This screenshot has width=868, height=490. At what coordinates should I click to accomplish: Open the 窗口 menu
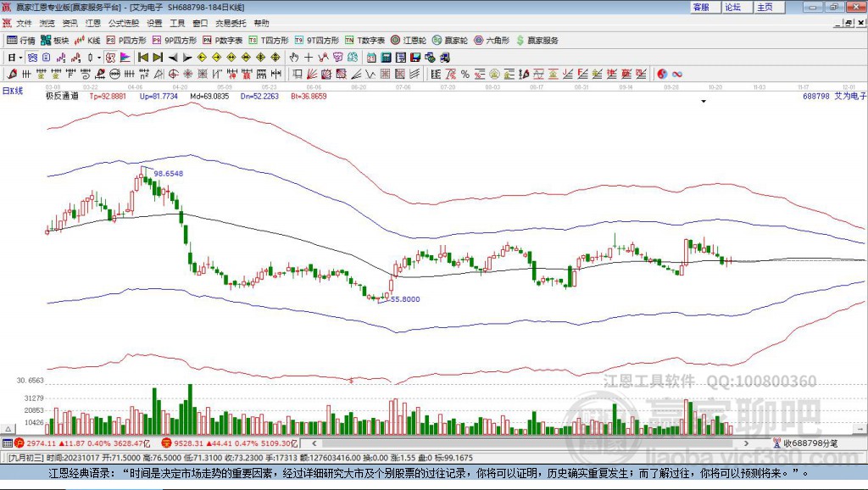point(200,23)
